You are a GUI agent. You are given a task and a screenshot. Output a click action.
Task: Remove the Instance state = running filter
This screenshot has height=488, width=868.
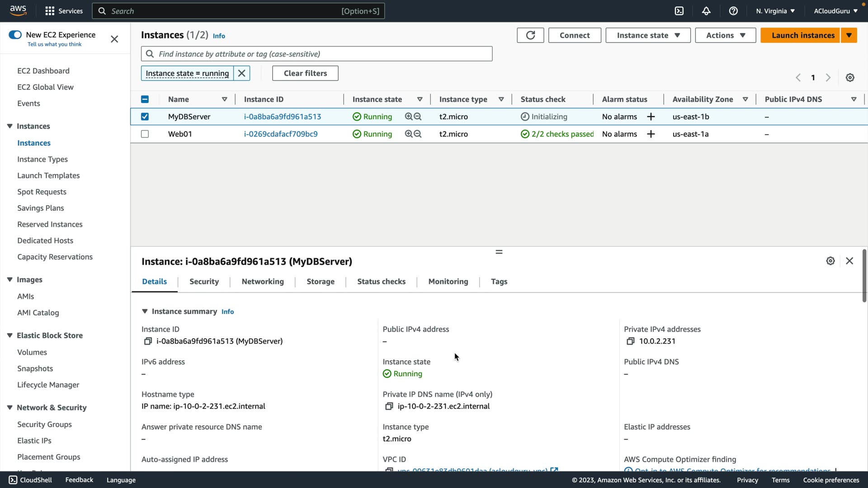point(242,73)
